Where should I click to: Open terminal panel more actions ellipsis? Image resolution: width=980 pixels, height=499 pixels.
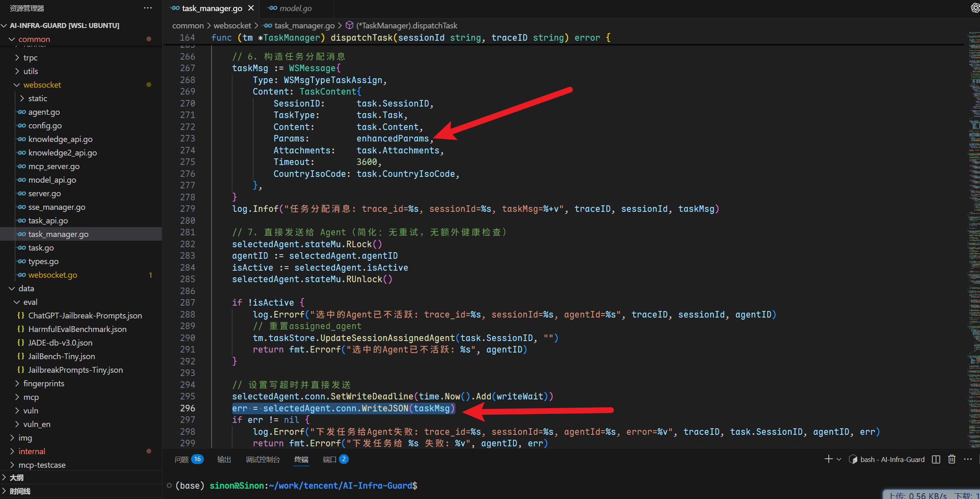(x=968, y=459)
